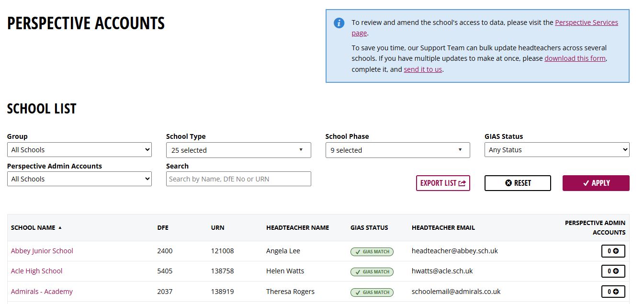
Task: Click the Reset button
Action: pos(518,183)
